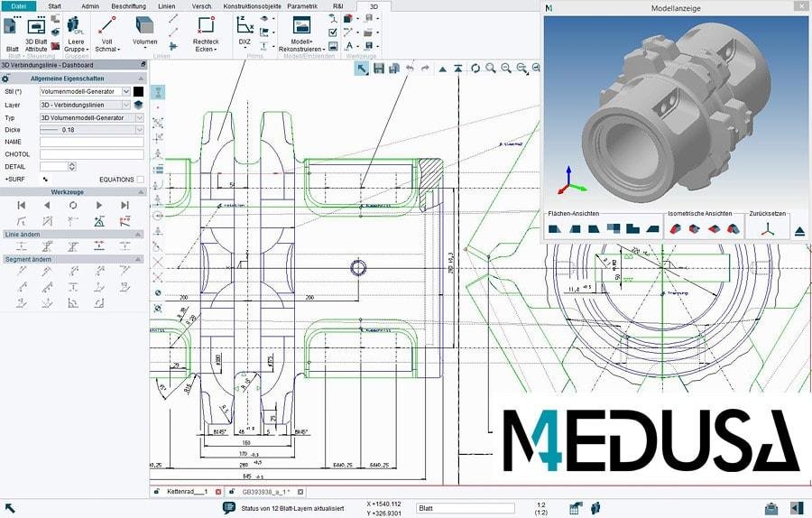The height and width of the screenshot is (518, 812).
Task: Click the first Flächen-Ansichten view icon
Action: tap(555, 229)
